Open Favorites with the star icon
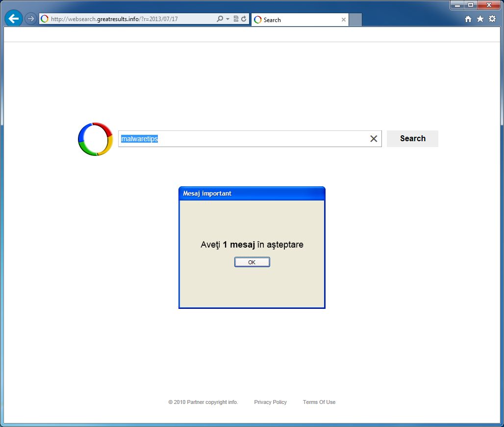The height and width of the screenshot is (427, 504). coord(480,19)
